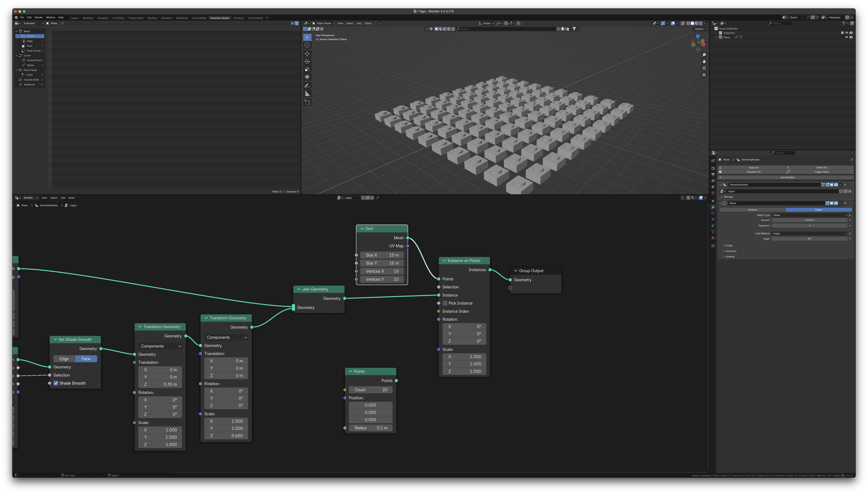The height and width of the screenshot is (494, 868).
Task: Switch to the Shading workspace tab
Action: 152,18
